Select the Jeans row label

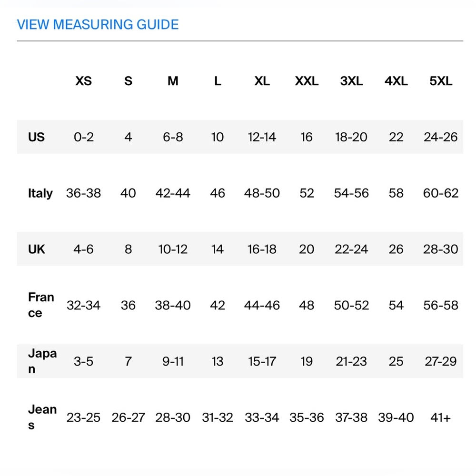(42, 417)
